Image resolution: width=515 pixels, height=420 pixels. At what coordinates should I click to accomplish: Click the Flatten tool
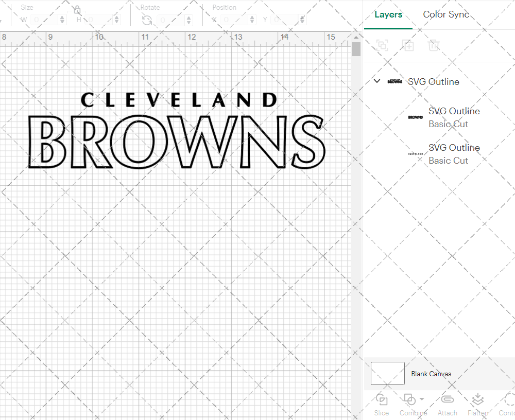tap(477, 400)
